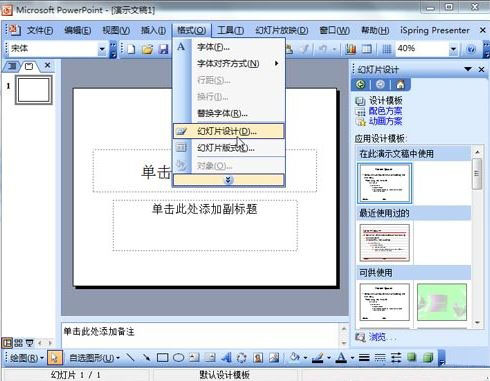Open the 幻灯片放映(D) menu
Screen dimensions: 490x381
(x=282, y=30)
